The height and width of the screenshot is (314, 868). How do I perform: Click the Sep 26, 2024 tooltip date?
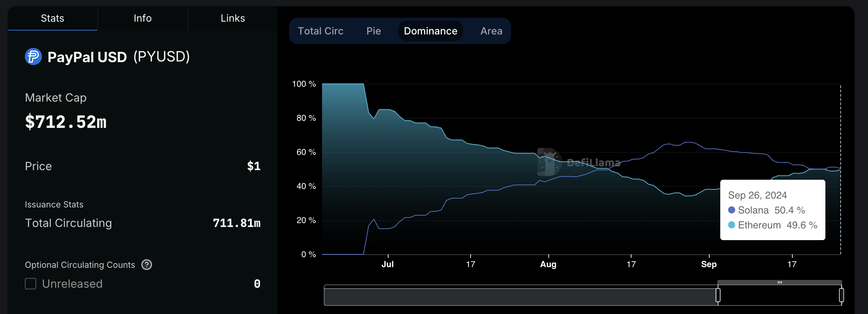757,195
